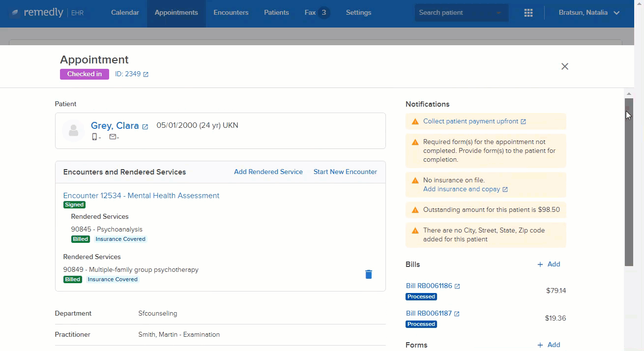644x351 pixels.
Task: Click 90845 - Psychoanalysis service text
Action: (x=107, y=230)
